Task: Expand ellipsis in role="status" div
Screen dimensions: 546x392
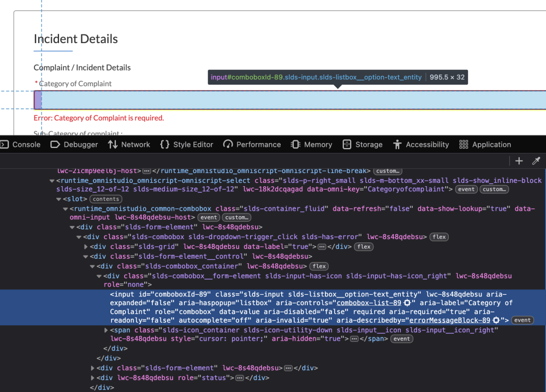Action: coord(240,378)
